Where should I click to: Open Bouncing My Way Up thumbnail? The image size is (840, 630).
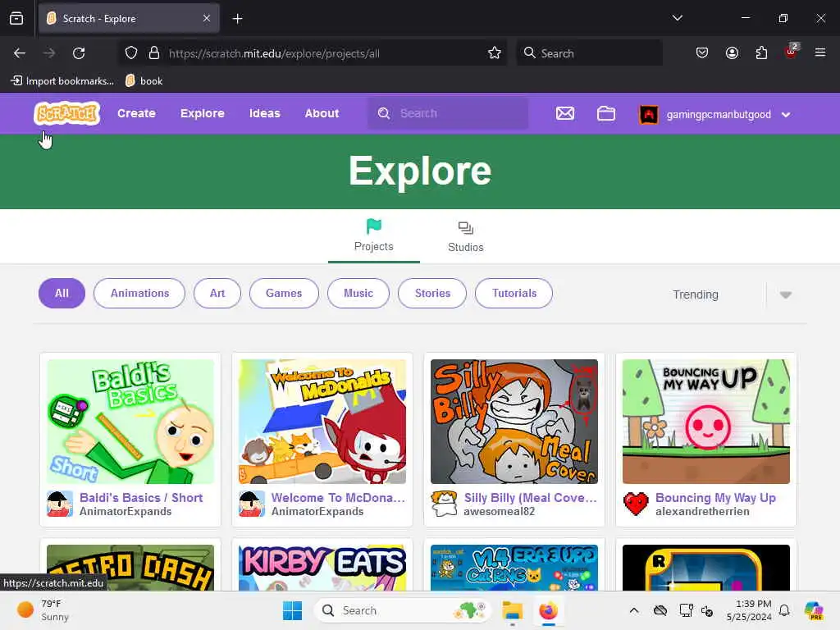coord(706,422)
